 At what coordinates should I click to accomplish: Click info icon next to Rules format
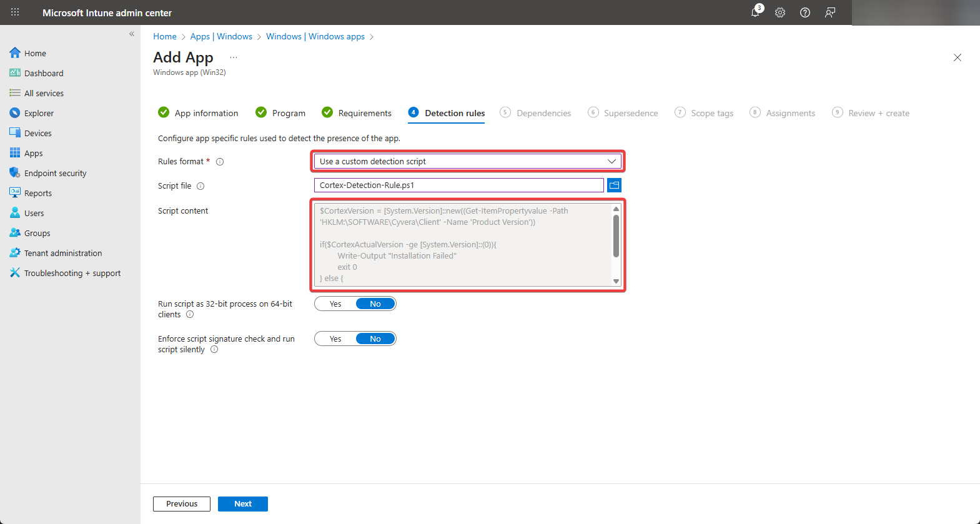point(220,162)
